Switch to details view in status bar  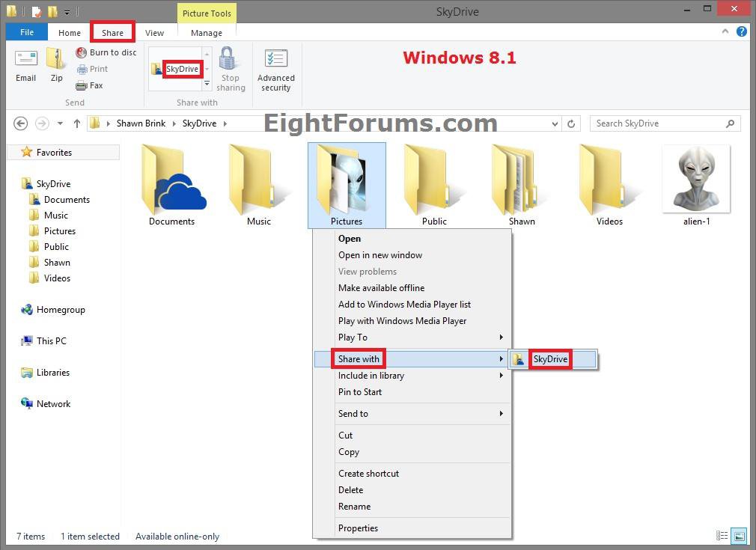[x=722, y=536]
